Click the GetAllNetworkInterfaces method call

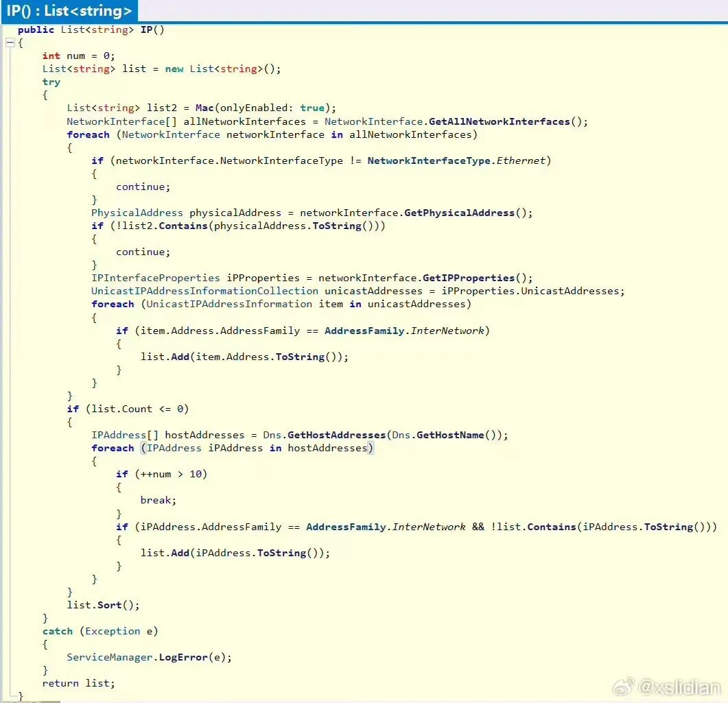499,121
